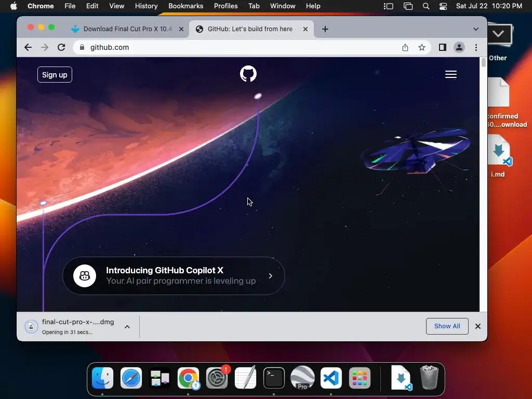Open Finder from the Dock

(102, 378)
